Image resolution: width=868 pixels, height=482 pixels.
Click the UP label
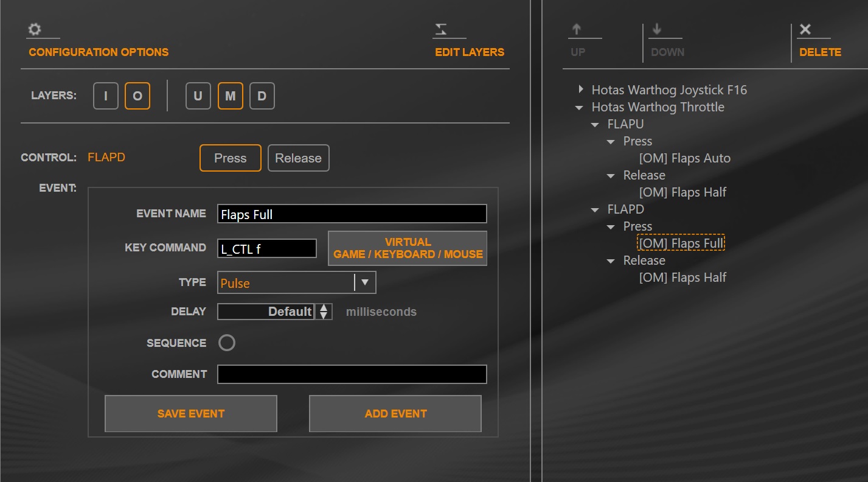578,52
